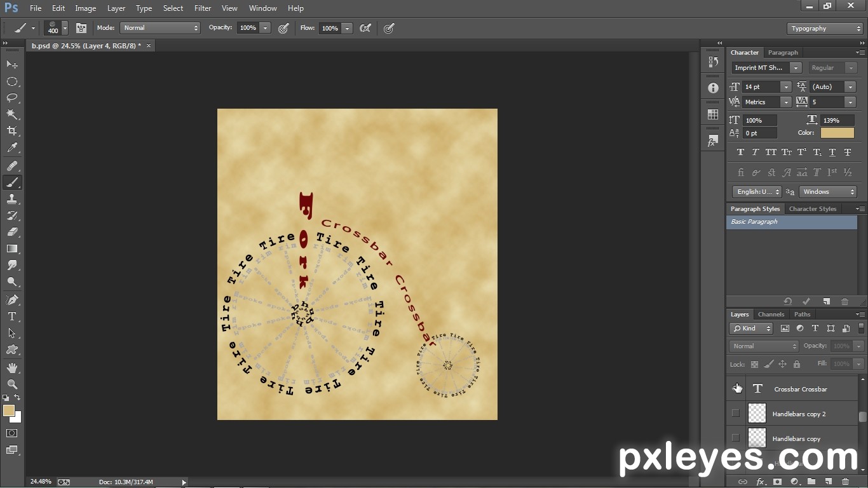Select the Move tool
This screenshot has width=868, height=488.
pyautogui.click(x=12, y=65)
